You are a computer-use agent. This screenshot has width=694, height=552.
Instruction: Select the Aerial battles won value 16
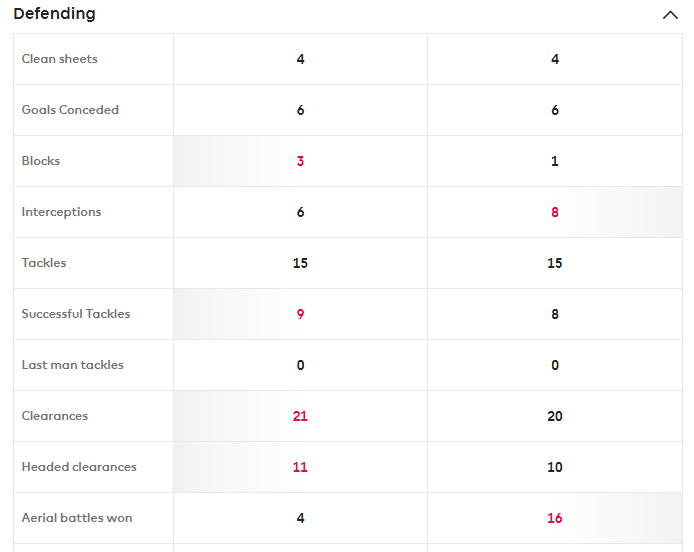coord(555,518)
